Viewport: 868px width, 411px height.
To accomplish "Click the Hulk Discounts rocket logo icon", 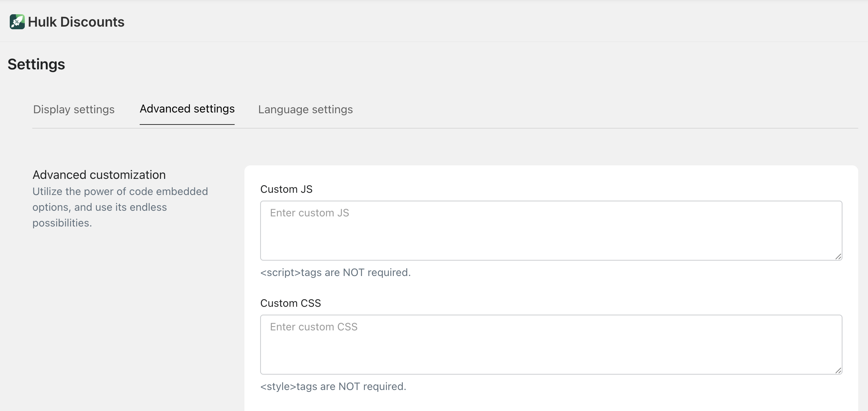I will pyautogui.click(x=17, y=22).
